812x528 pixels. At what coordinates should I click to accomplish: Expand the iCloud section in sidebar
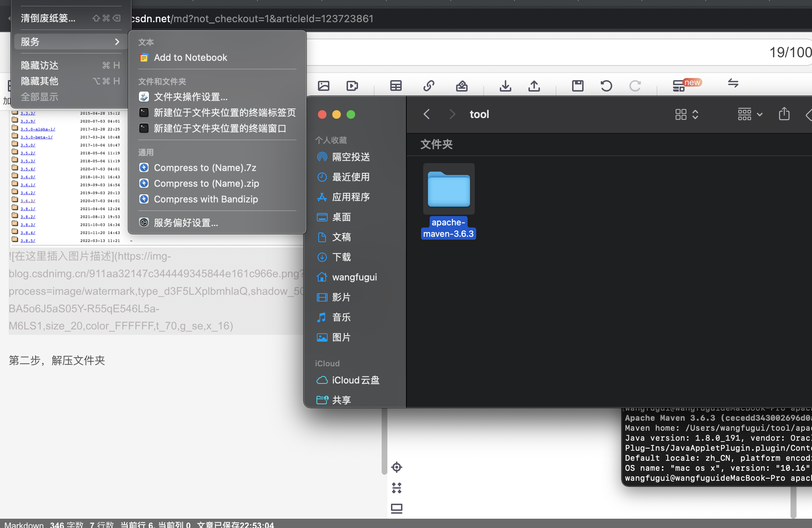tap(328, 363)
